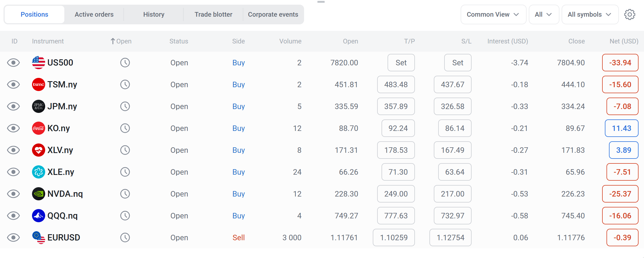Click the clock icon in the JPM.ny row

[x=125, y=106]
